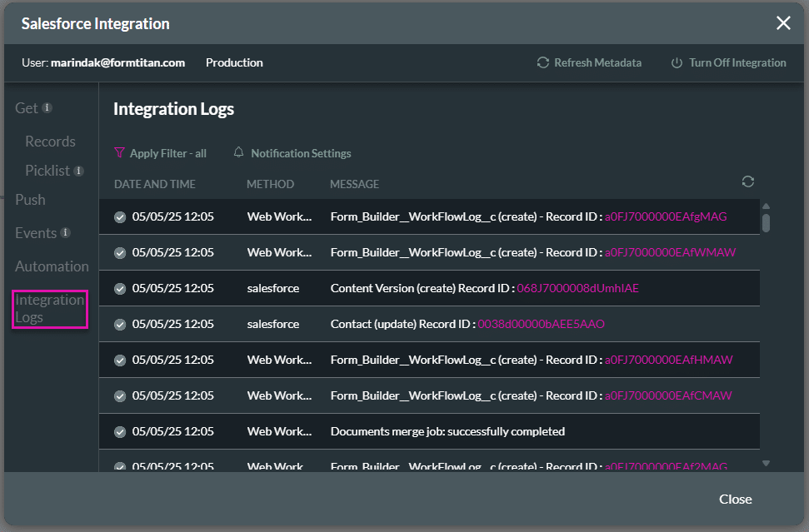Close the Salesforce Integration dialog with X
The width and height of the screenshot is (809, 532).
click(x=783, y=22)
